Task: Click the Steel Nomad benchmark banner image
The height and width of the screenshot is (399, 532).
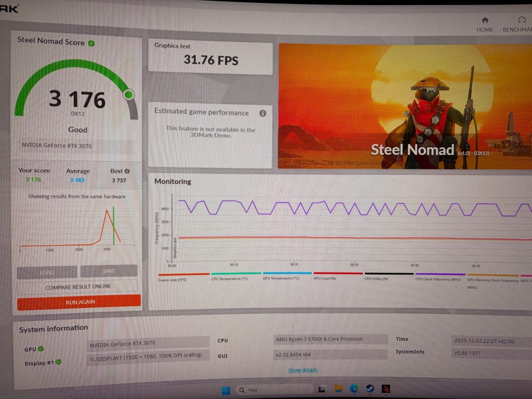Action: (x=405, y=106)
